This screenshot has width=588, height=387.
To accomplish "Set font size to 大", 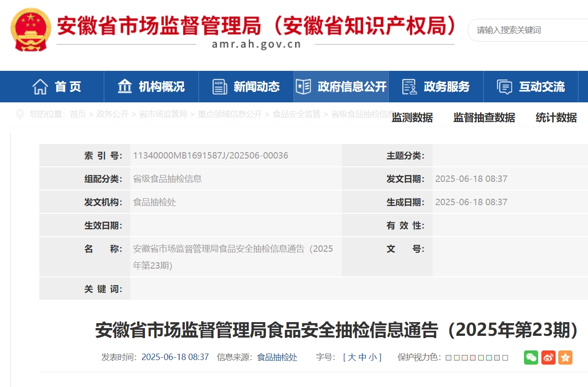I will coord(352,357).
